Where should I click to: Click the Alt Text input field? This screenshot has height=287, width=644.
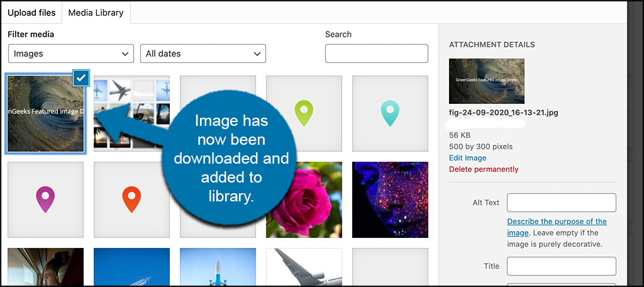pos(562,203)
